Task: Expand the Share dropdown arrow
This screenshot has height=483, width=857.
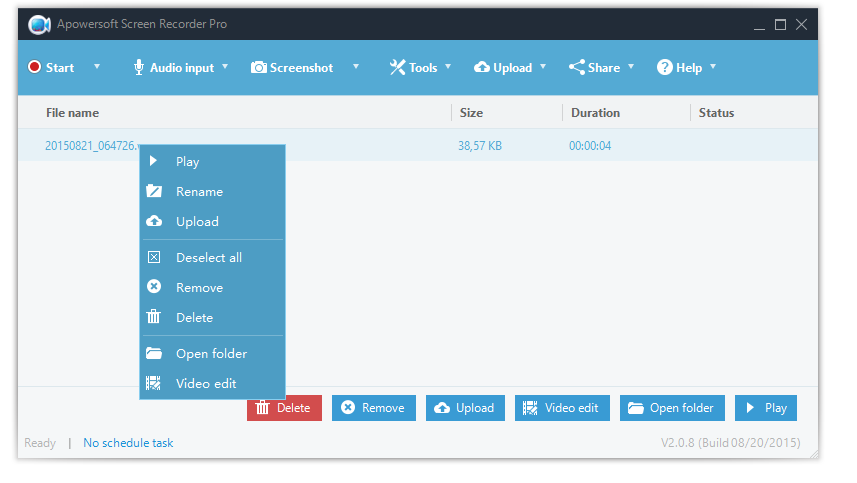Action: (x=631, y=67)
